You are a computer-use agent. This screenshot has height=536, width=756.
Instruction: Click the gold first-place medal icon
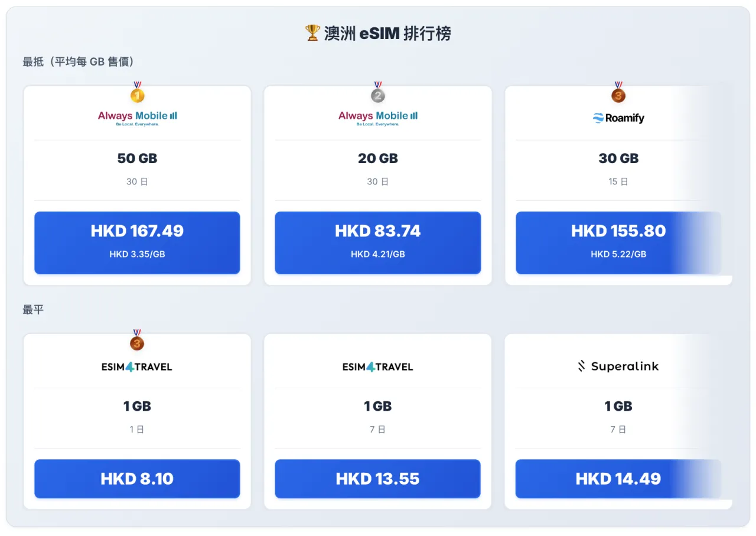(137, 94)
